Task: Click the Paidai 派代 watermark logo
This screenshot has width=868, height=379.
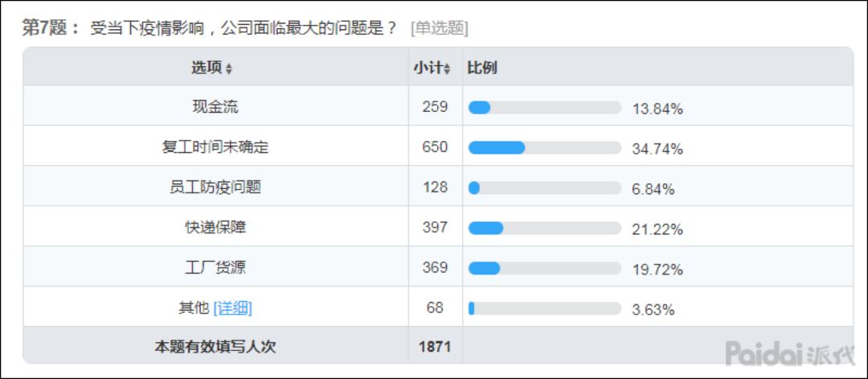Action: click(x=790, y=353)
